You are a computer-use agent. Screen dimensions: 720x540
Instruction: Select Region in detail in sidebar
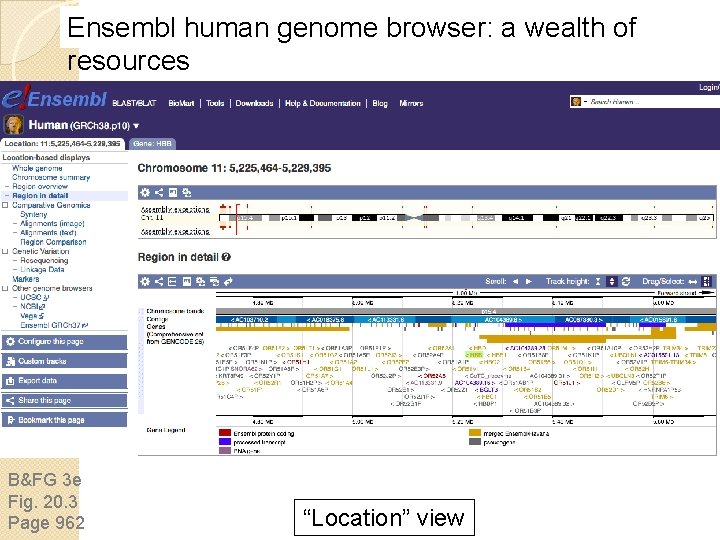pyautogui.click(x=40, y=196)
